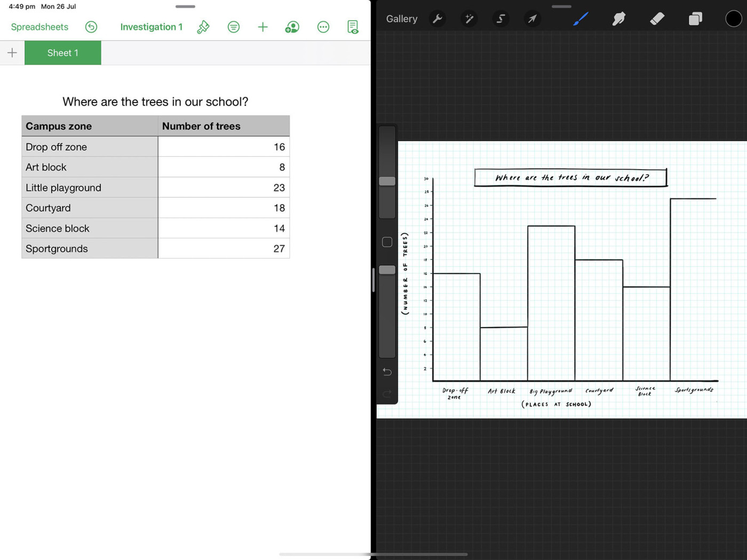The image size is (747, 560).
Task: Switch to the Sheet 1 tab
Action: pos(62,53)
